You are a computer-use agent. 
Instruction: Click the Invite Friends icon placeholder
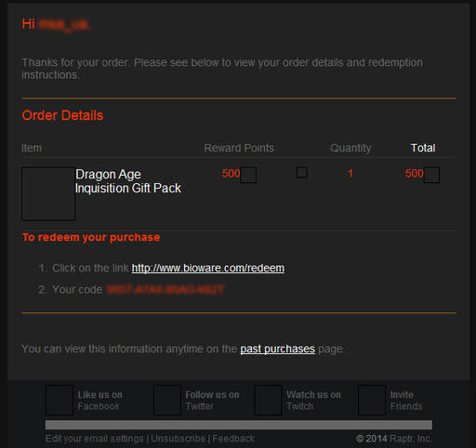point(372,401)
